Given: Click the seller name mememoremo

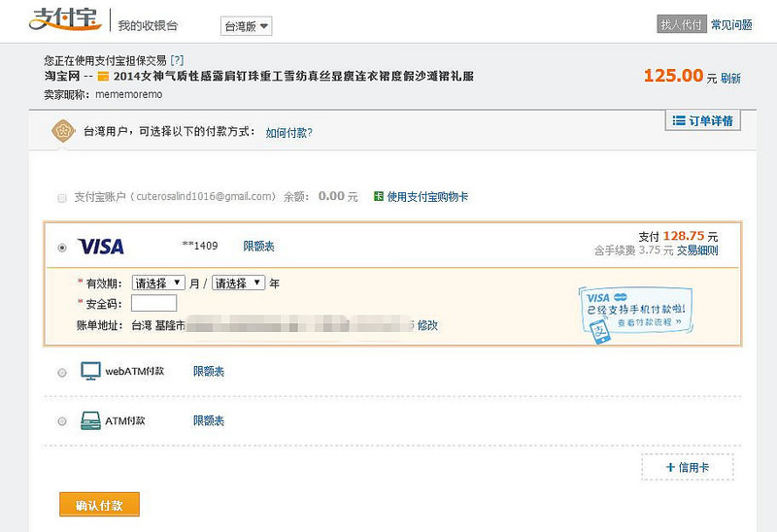Looking at the screenshot, I should (129, 94).
